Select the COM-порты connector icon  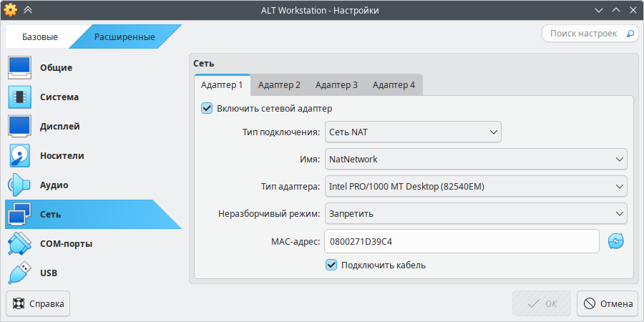[x=20, y=243]
